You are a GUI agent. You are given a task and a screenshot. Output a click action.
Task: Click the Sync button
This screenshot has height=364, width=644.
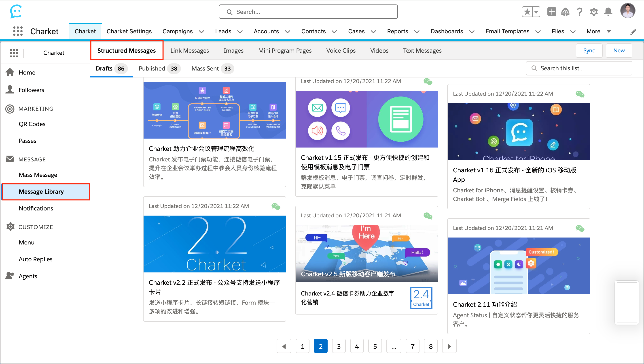tap(589, 51)
